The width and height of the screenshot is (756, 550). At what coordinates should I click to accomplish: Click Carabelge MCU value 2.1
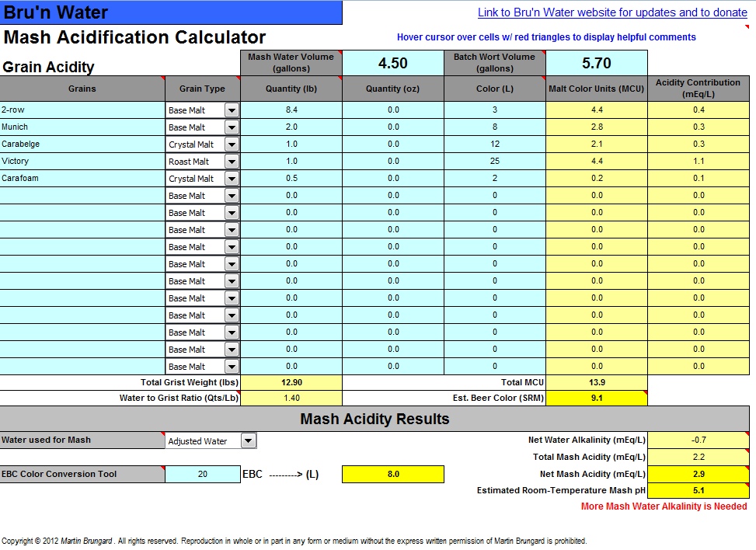(597, 144)
